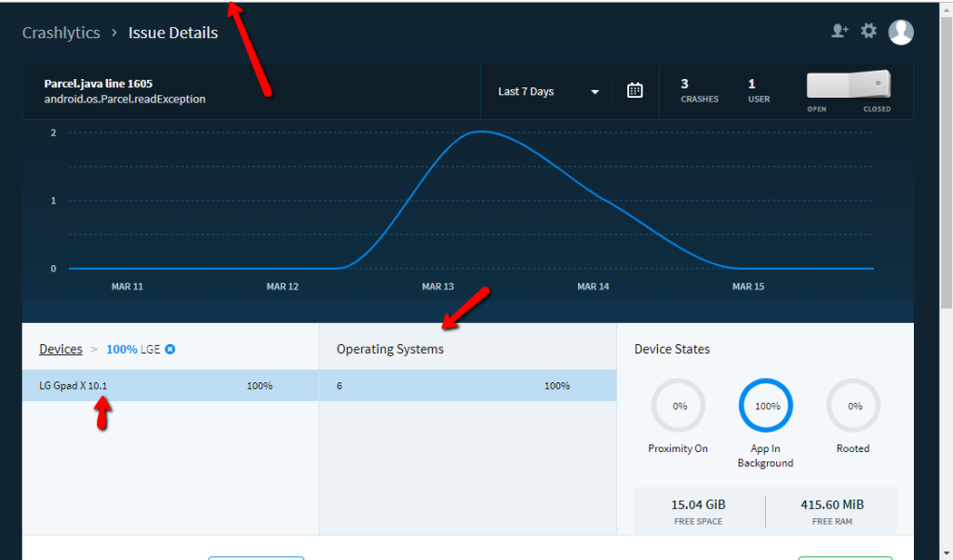Click the App In Background 100% circle
The height and width of the screenshot is (560, 953).
tap(765, 407)
